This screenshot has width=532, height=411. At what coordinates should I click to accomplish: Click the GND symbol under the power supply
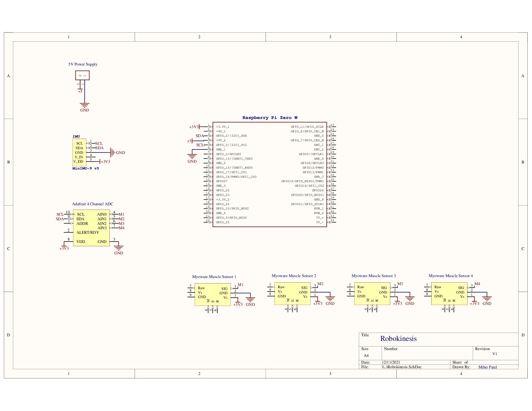[x=85, y=107]
